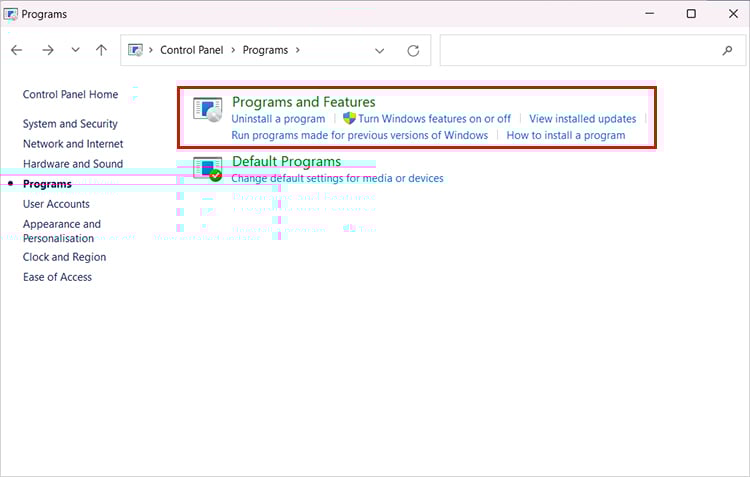Open User Accounts category
The image size is (750, 477).
tap(56, 204)
